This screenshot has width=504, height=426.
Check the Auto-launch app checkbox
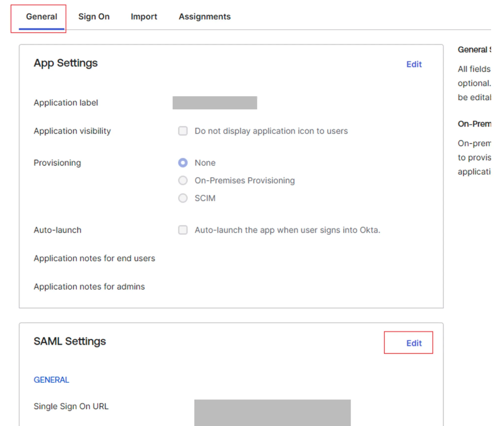(x=183, y=230)
